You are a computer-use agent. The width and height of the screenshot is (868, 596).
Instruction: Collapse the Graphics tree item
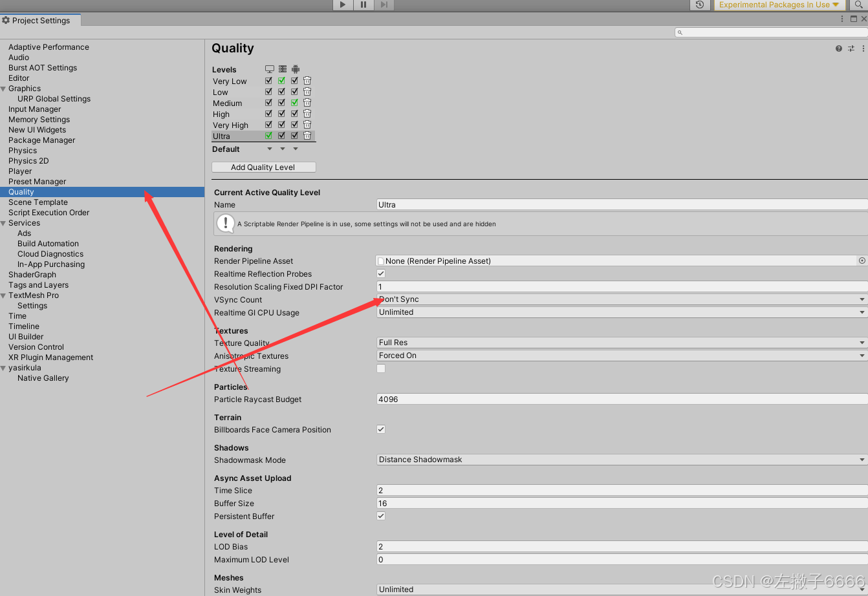[x=5, y=88]
